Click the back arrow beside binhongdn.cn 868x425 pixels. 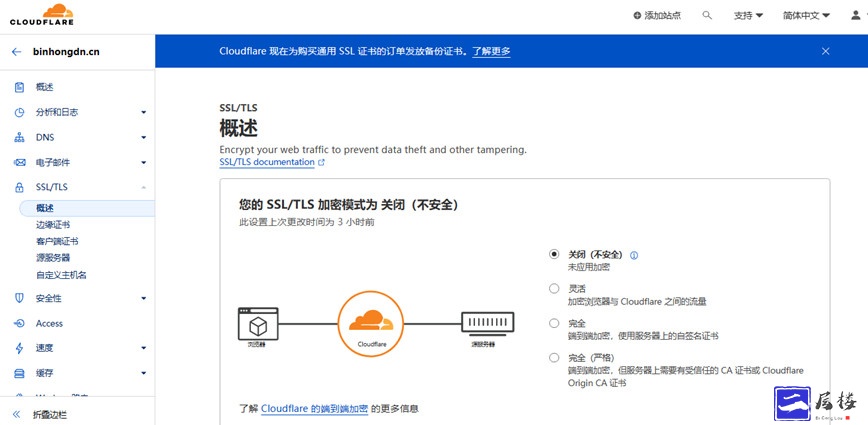tap(17, 52)
